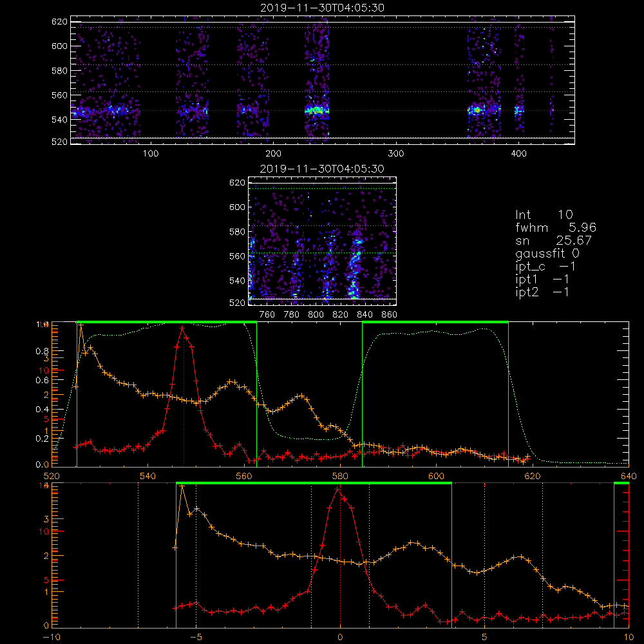Click the middle image title 2019-11-30T04:05:30
The width and height of the screenshot is (644, 644).
pyautogui.click(x=322, y=169)
